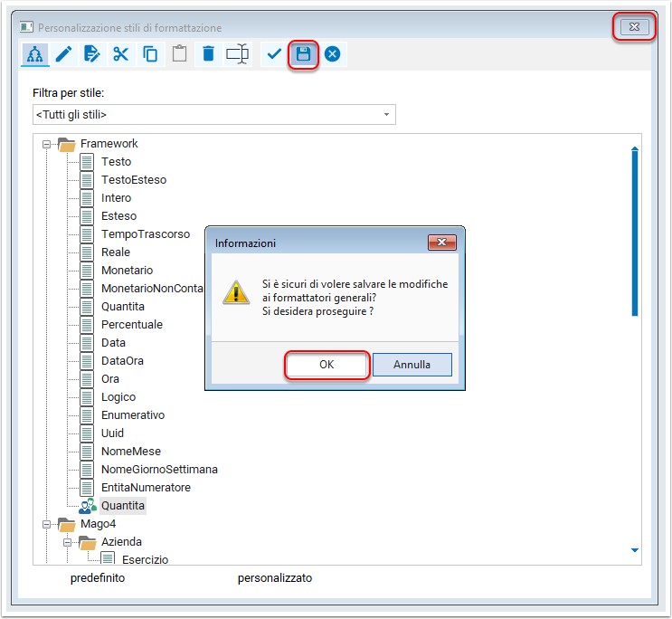The image size is (672, 619).
Task: Click the scissors cut icon
Action: 121,54
